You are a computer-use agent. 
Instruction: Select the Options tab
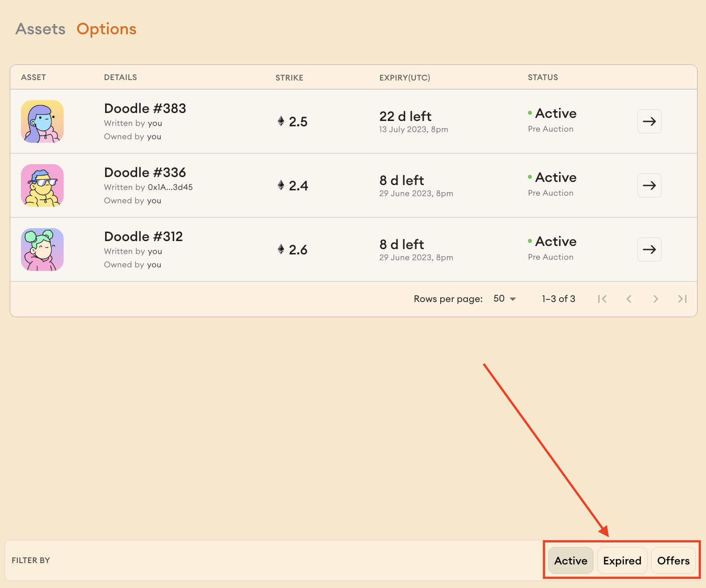click(106, 29)
